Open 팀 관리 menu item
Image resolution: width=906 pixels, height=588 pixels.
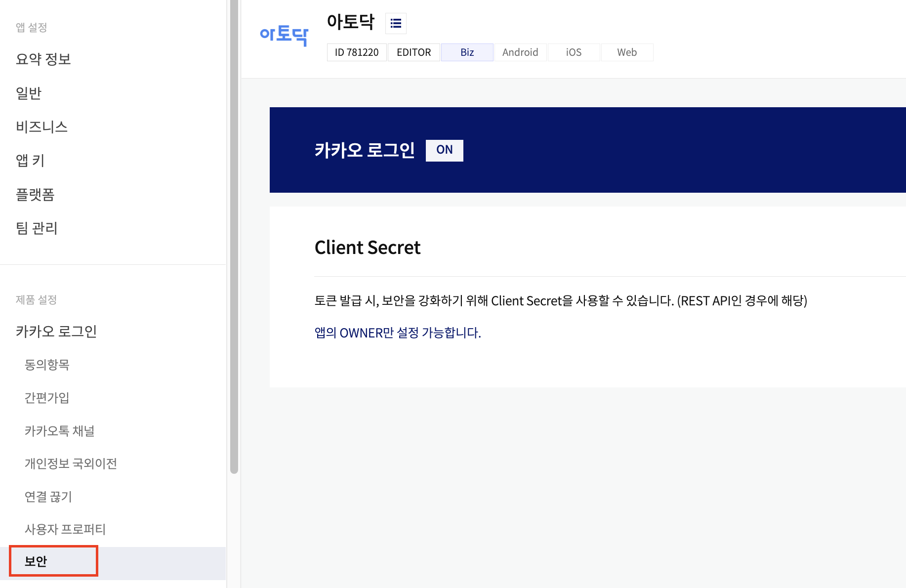[x=37, y=228]
